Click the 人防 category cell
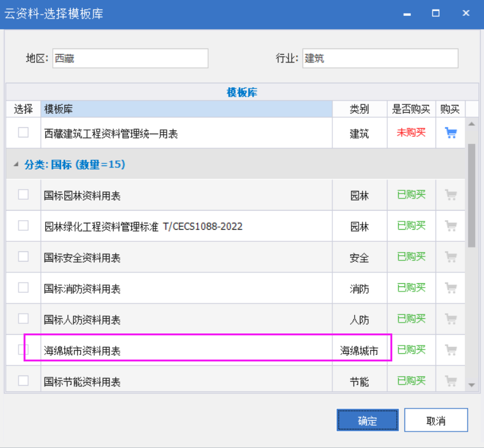 pyautogui.click(x=359, y=319)
